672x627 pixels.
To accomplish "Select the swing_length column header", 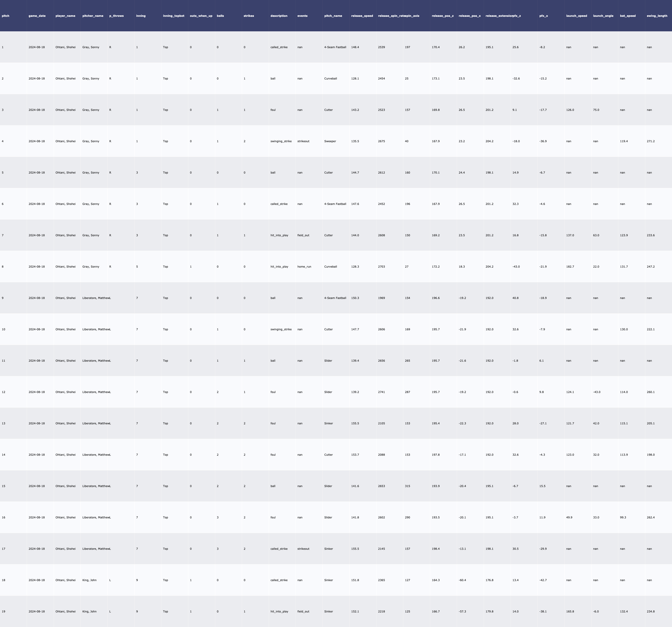I will [x=657, y=16].
